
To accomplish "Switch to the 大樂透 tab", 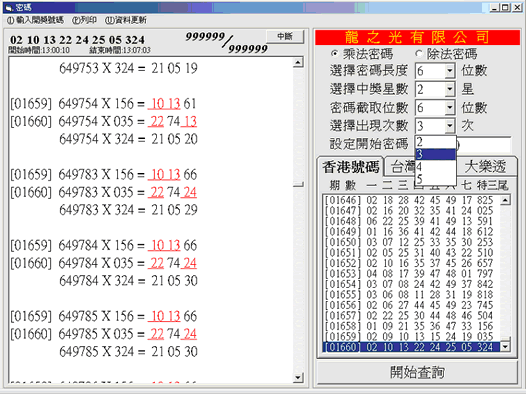I will point(485,166).
